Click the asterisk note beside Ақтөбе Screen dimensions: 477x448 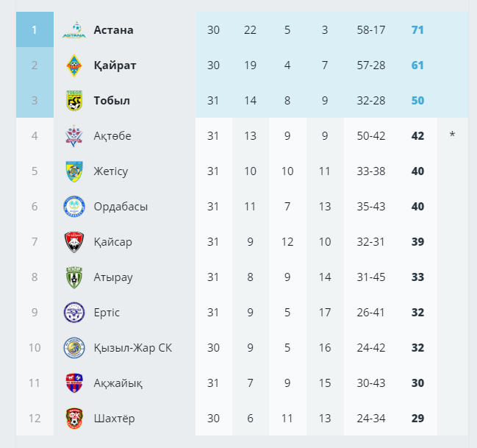click(x=452, y=135)
